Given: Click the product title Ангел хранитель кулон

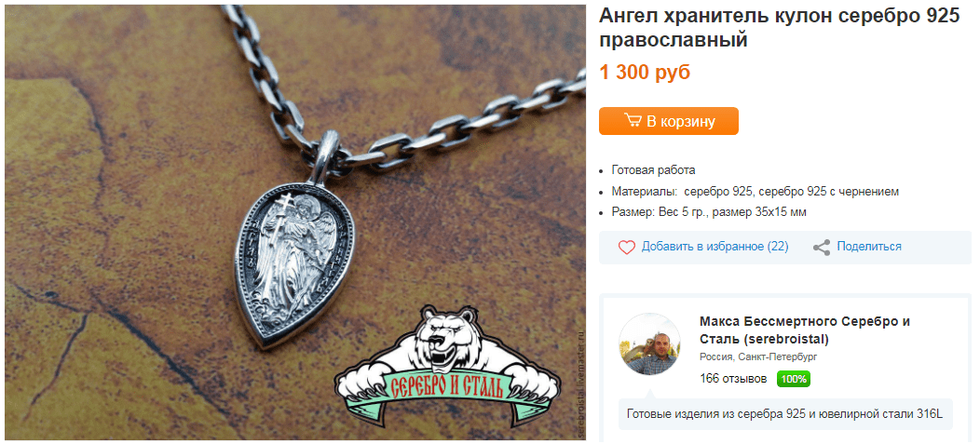Looking at the screenshot, I should click(x=780, y=28).
